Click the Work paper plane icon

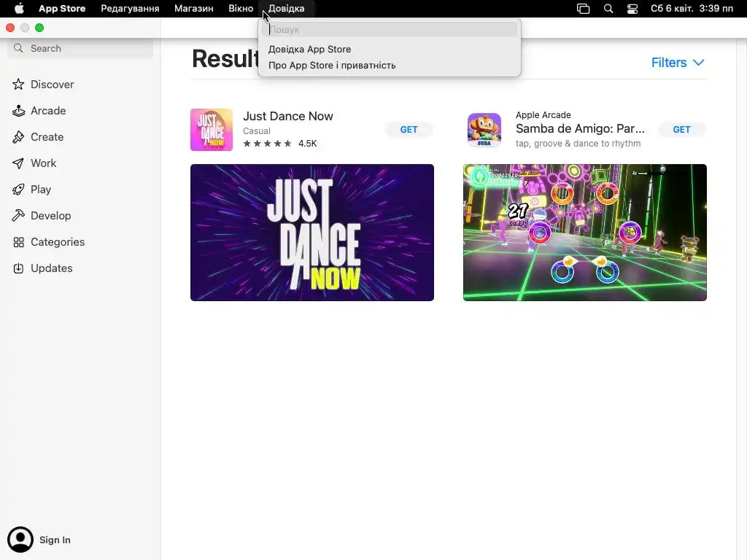click(x=18, y=163)
